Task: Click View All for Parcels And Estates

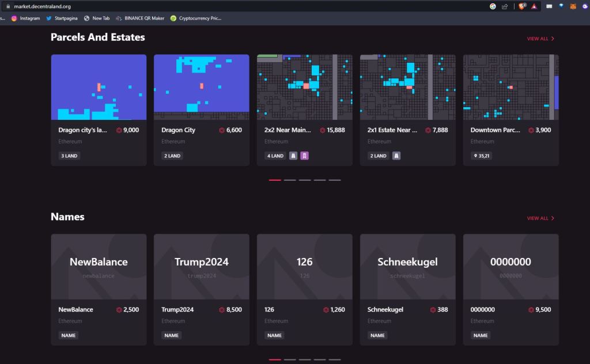Action: [x=540, y=39]
